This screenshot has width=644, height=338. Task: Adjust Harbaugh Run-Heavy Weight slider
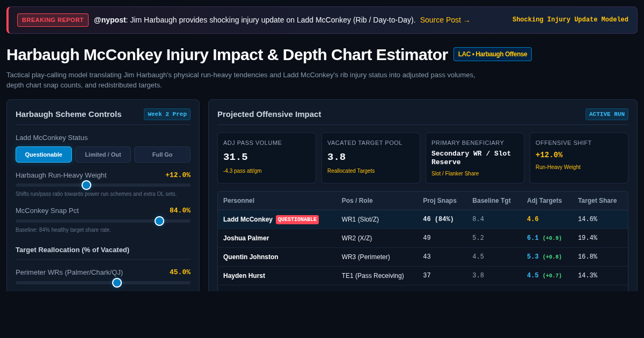tap(103, 185)
